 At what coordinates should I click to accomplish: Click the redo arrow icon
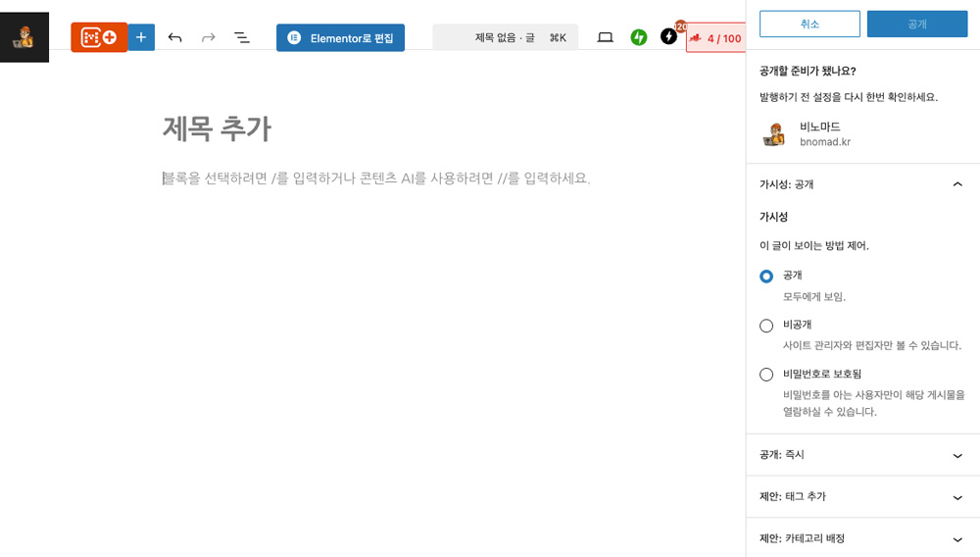point(208,37)
